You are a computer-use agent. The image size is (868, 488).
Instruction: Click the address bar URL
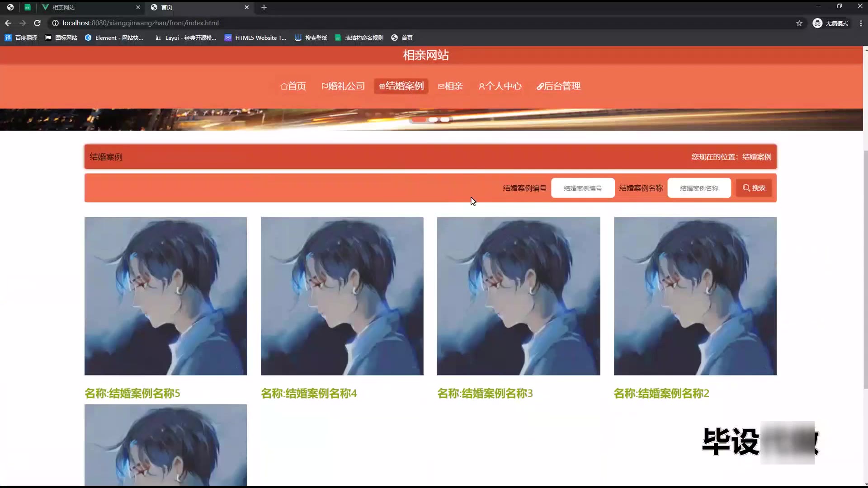pyautogui.click(x=141, y=23)
